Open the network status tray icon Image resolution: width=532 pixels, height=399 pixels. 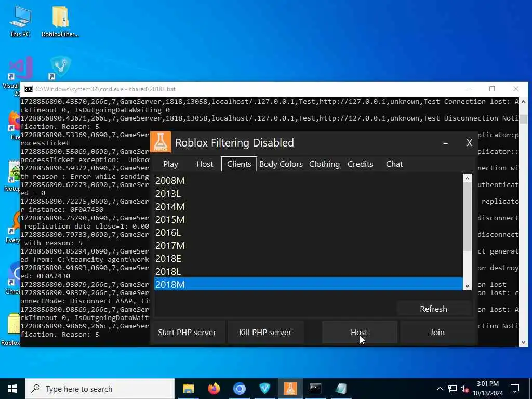tap(453, 389)
